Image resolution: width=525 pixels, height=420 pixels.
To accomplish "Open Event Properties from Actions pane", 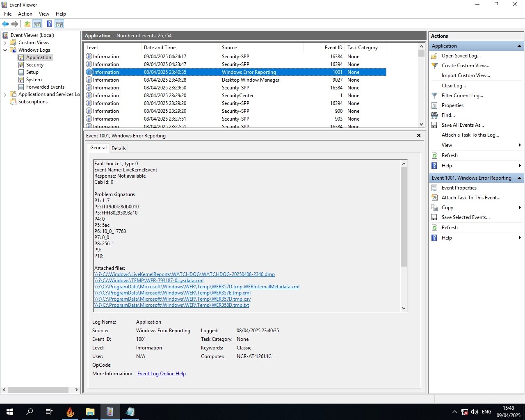I will tap(459, 188).
